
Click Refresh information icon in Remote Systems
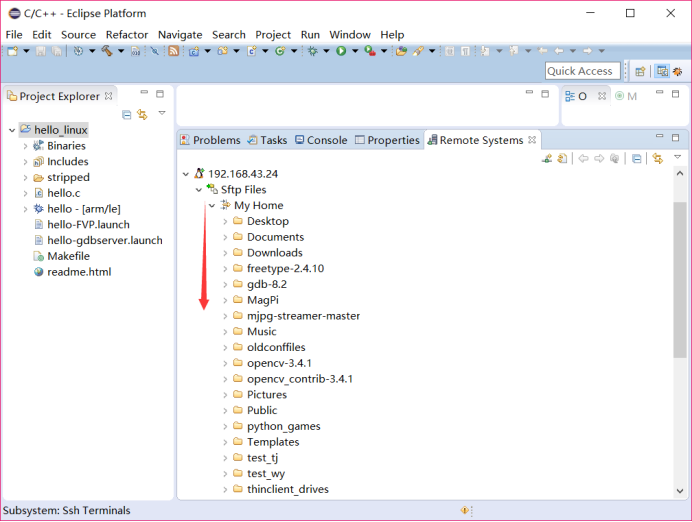tap(562, 158)
